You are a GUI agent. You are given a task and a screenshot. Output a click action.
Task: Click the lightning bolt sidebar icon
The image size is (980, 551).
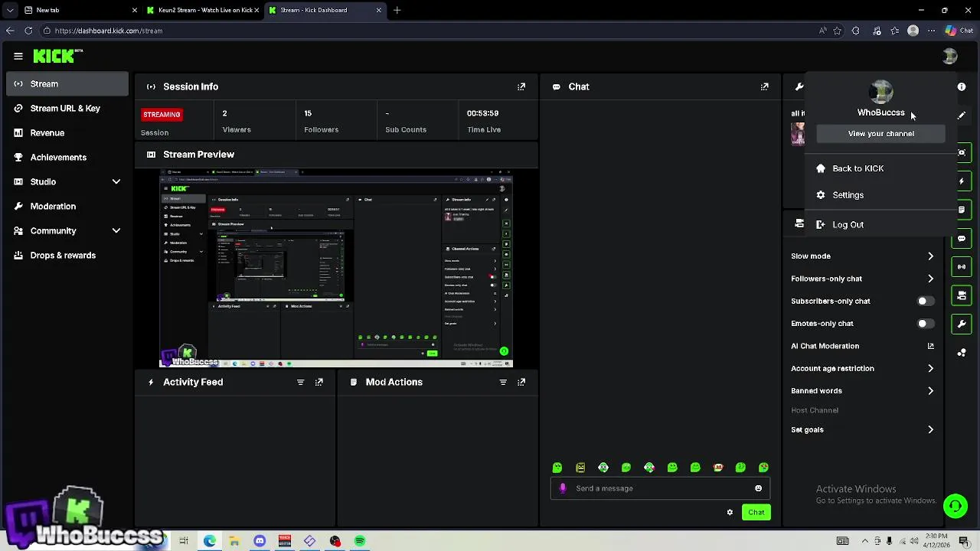coord(962,181)
